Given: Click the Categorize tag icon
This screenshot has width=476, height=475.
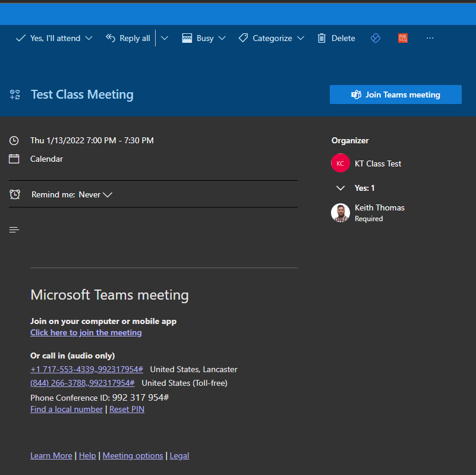Looking at the screenshot, I should [x=243, y=38].
